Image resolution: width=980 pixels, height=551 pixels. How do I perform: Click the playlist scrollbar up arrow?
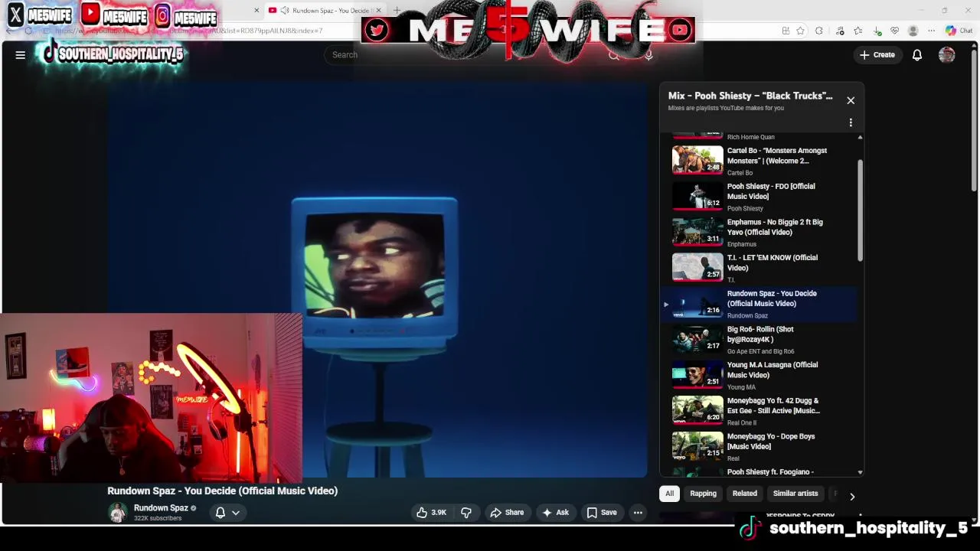pyautogui.click(x=860, y=138)
